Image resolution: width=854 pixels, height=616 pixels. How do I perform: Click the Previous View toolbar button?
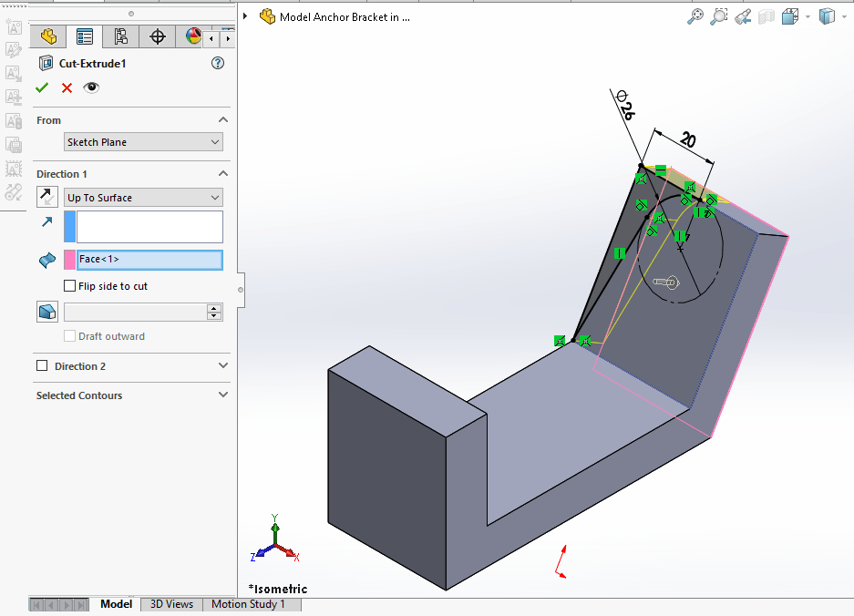pos(742,16)
